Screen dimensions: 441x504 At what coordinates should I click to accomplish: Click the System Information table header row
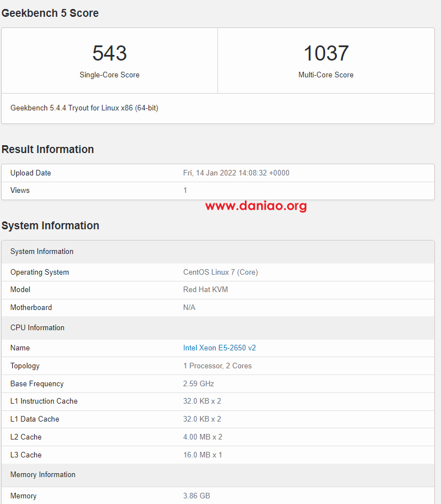[x=218, y=252]
